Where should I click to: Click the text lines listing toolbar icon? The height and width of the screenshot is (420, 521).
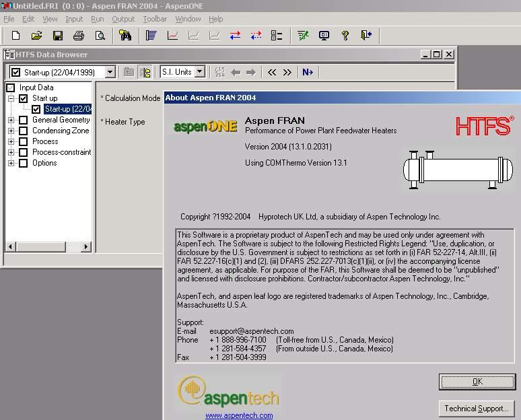[151, 35]
